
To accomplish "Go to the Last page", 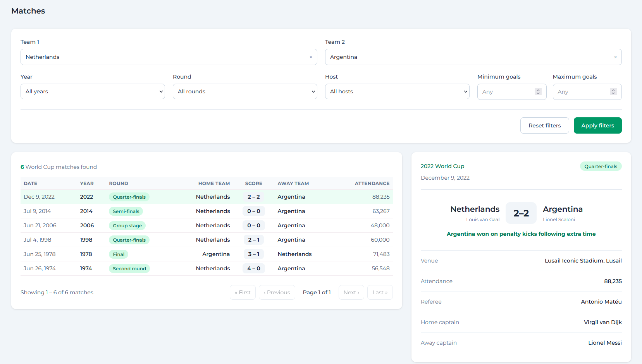I will [380, 292].
